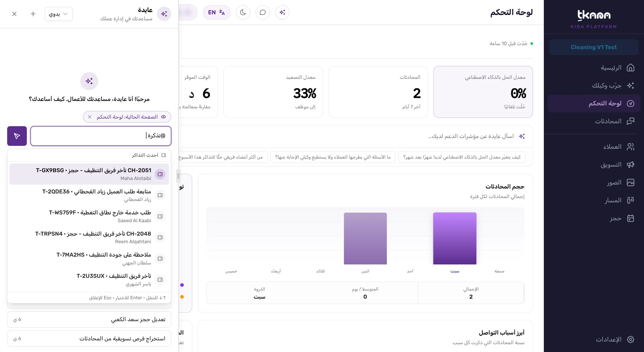The height and width of the screenshot is (352, 644).
Task: Open the معدل الحل بالذكاء الاصطناعي card
Action: 483,92
